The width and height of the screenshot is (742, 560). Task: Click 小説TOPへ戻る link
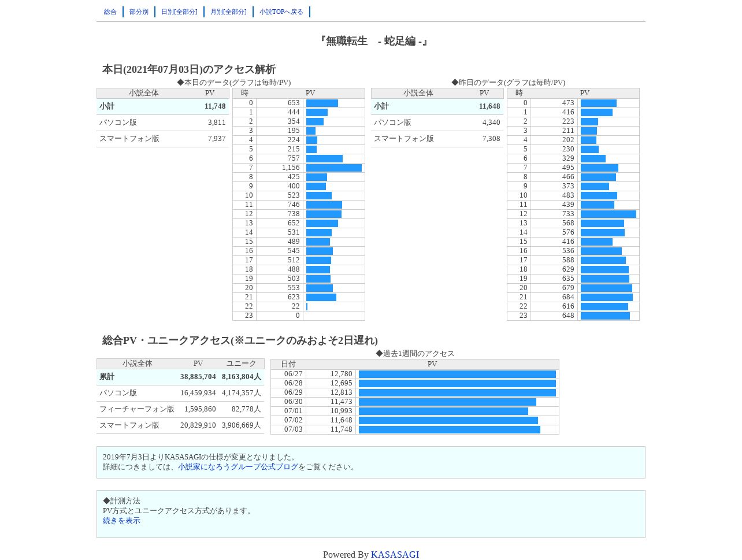281,12
